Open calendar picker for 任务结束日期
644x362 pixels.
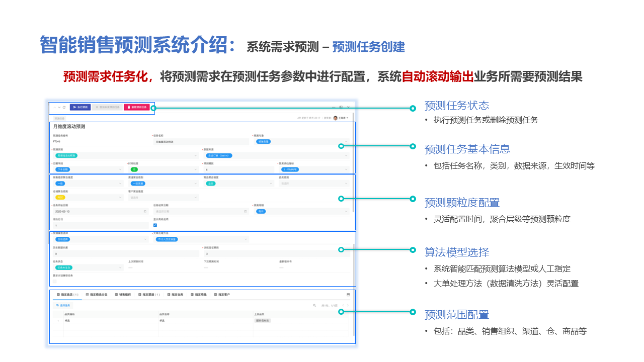pos(246,212)
